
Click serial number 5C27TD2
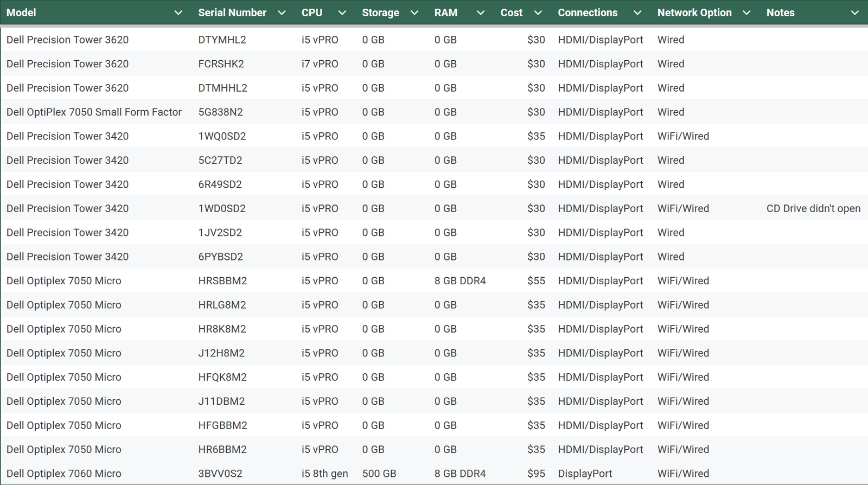click(x=220, y=161)
